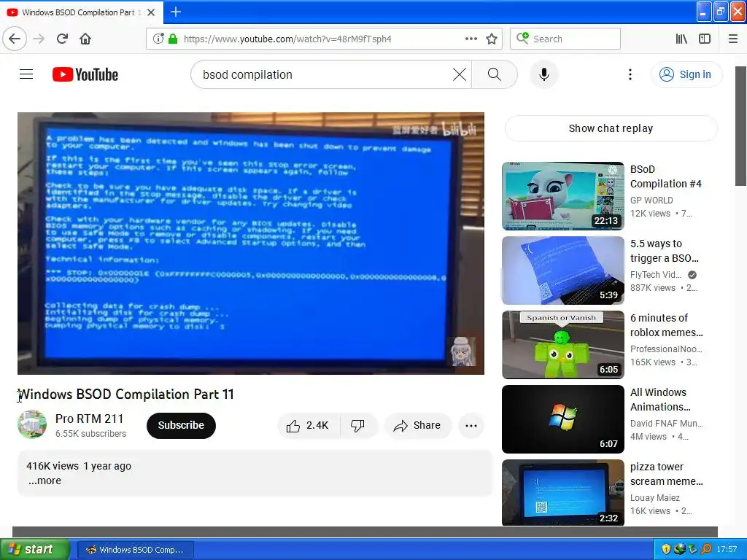Reload the page with the refresh icon
Screen dimensions: 747x560
[62, 39]
